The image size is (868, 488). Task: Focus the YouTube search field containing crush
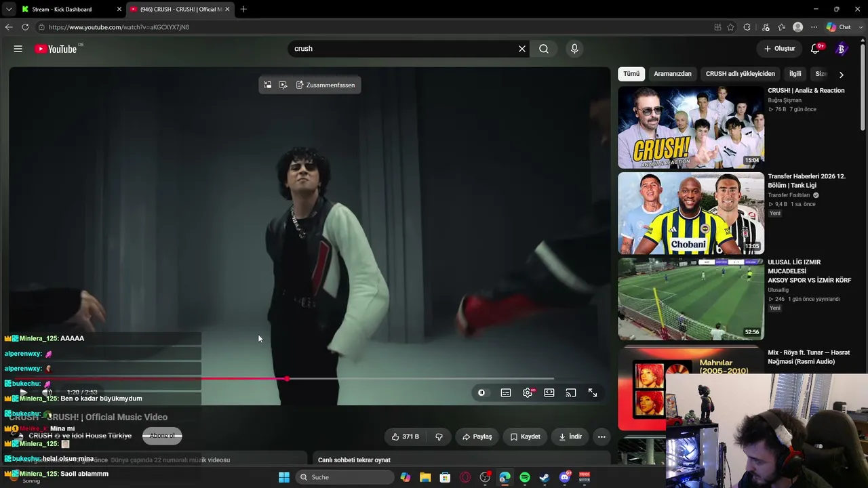click(x=403, y=49)
